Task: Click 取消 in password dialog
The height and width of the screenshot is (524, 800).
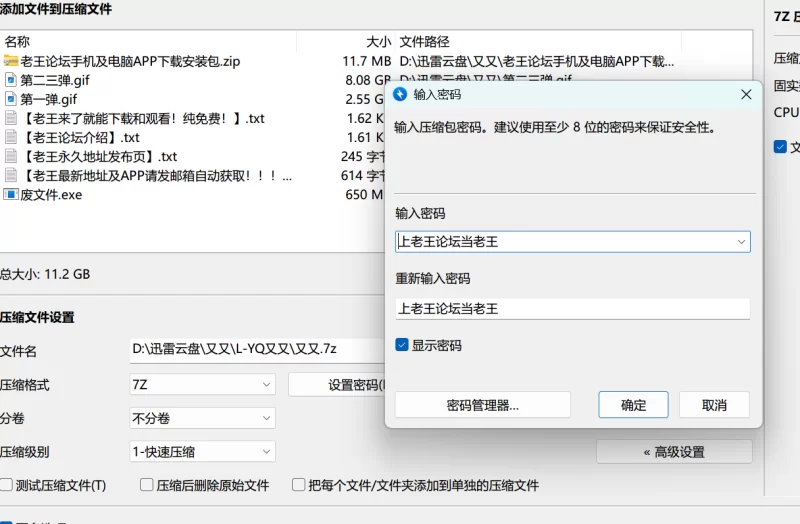Action: [x=714, y=405]
